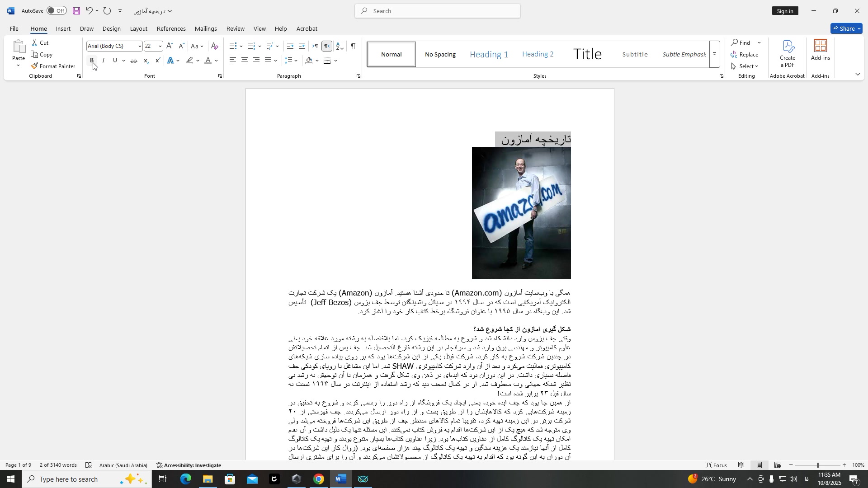Toggle Bold formatting button

point(92,61)
